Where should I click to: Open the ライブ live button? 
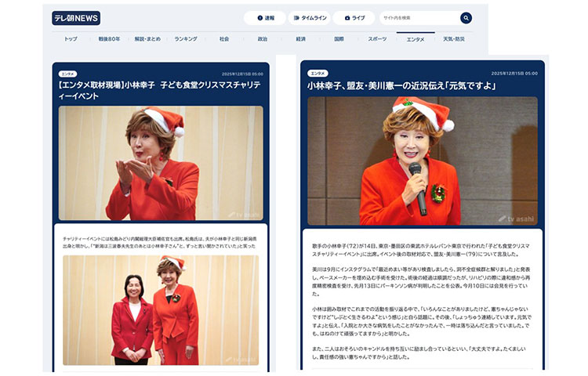[x=354, y=18]
